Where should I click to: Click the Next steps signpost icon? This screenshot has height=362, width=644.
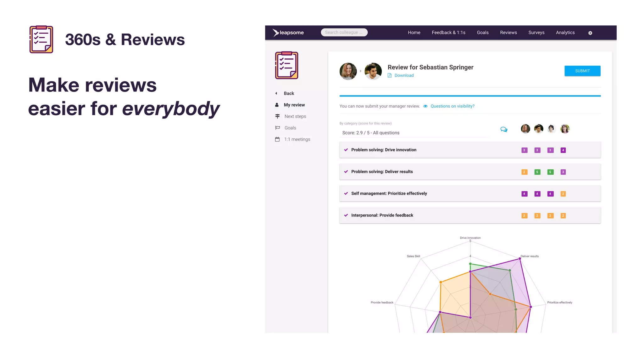coord(277,116)
